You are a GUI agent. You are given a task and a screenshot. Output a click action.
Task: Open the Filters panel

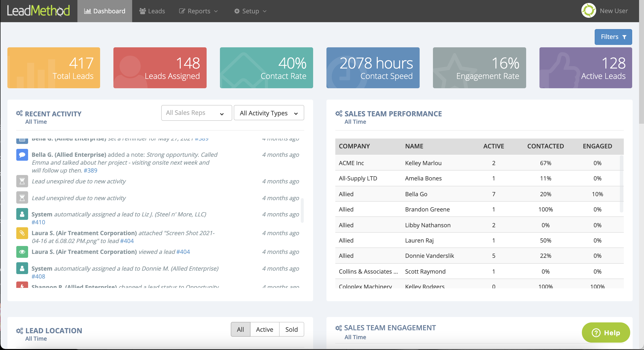[x=613, y=37]
